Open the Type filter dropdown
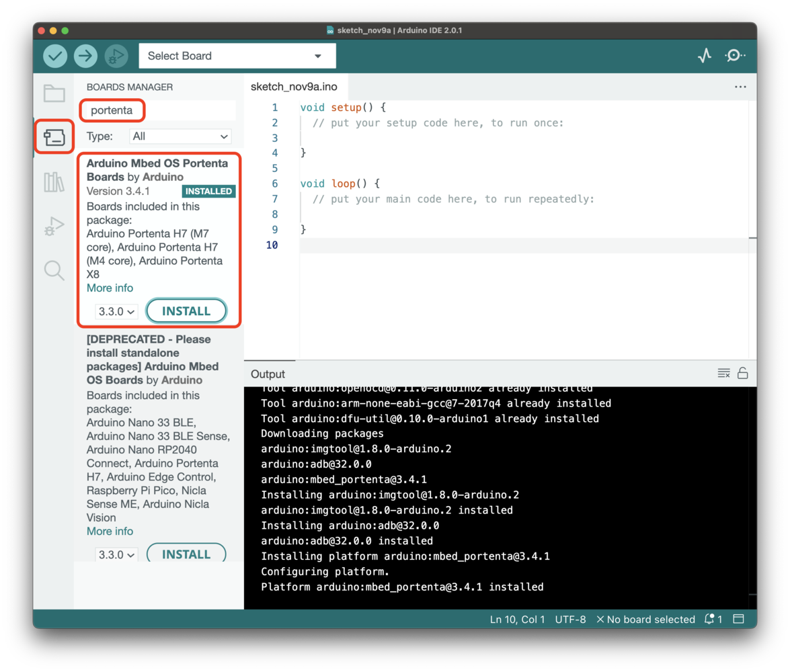This screenshot has height=672, width=790. [180, 136]
